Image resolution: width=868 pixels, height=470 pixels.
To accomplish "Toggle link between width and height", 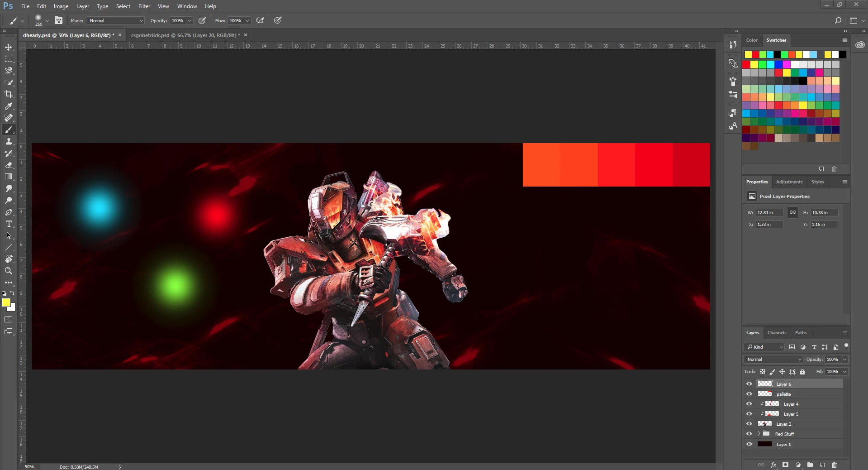I will tap(793, 212).
